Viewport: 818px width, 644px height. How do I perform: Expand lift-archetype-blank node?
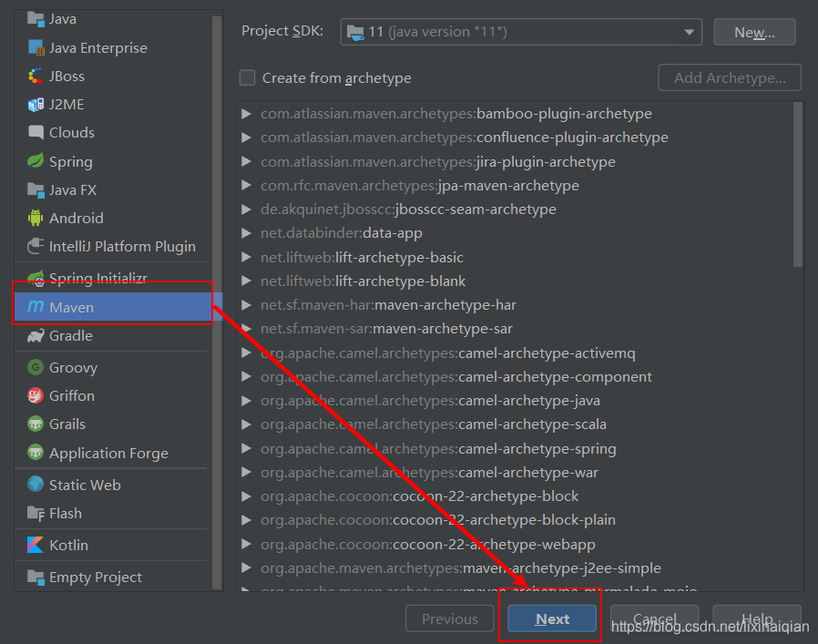click(246, 281)
